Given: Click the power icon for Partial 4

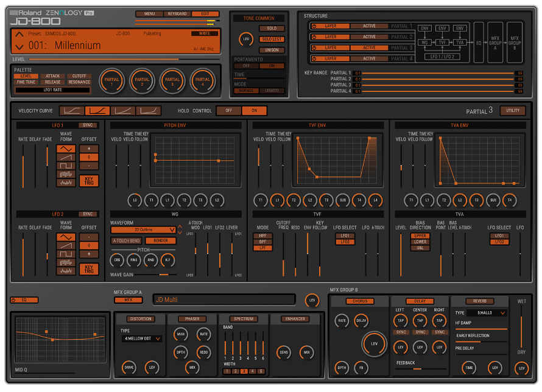Looking at the screenshot, I should coord(314,58).
